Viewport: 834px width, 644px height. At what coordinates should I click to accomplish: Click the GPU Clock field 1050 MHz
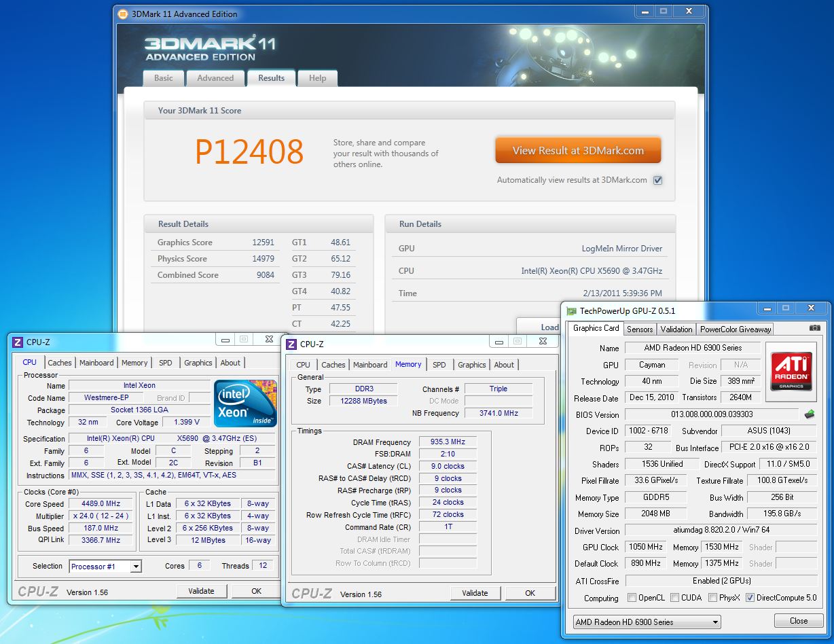[x=645, y=547]
